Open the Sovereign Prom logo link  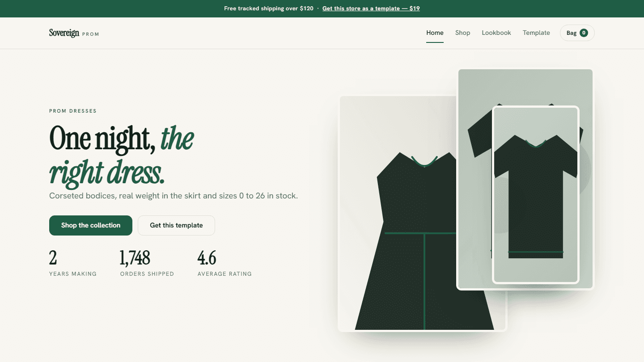pyautogui.click(x=74, y=33)
